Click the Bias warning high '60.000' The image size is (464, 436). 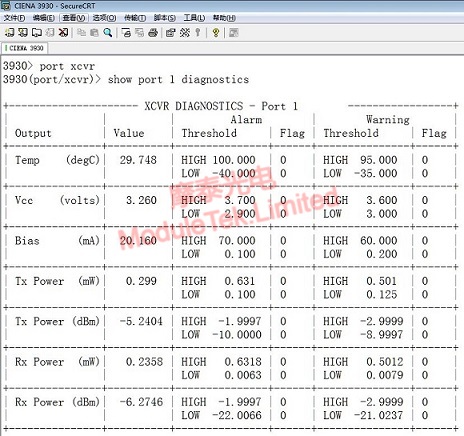pos(379,241)
